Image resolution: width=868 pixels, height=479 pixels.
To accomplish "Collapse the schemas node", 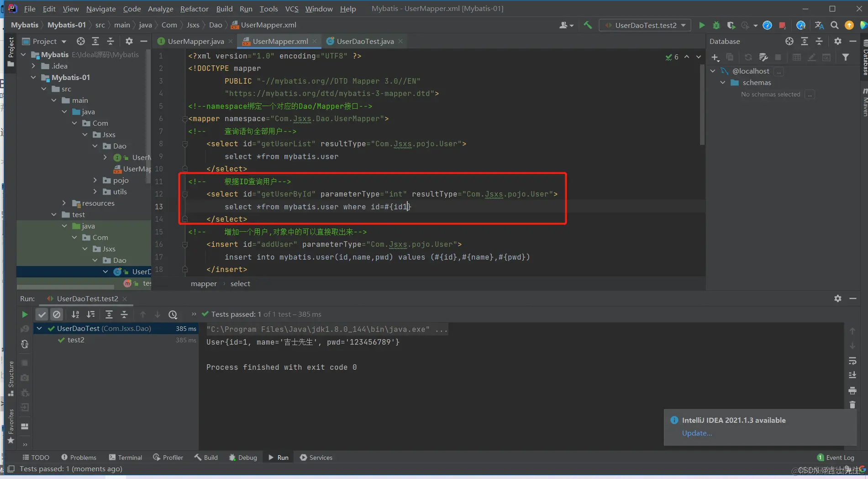I will 723,82.
